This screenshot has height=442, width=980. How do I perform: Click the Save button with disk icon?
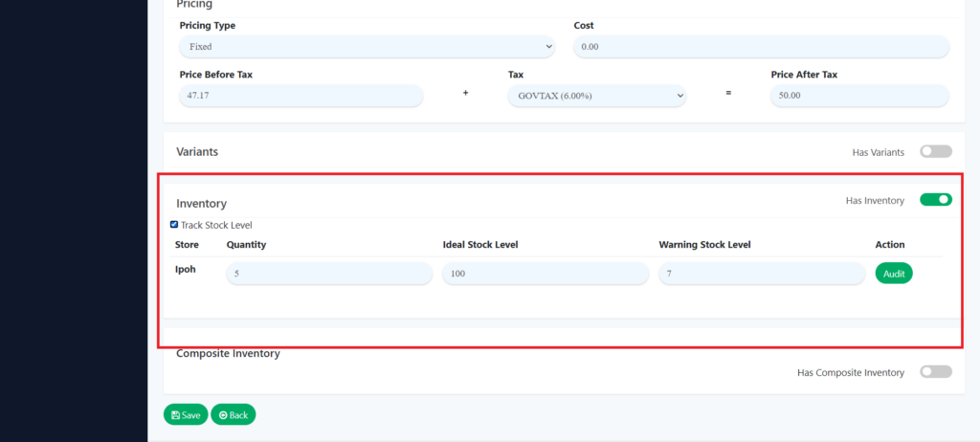click(186, 414)
